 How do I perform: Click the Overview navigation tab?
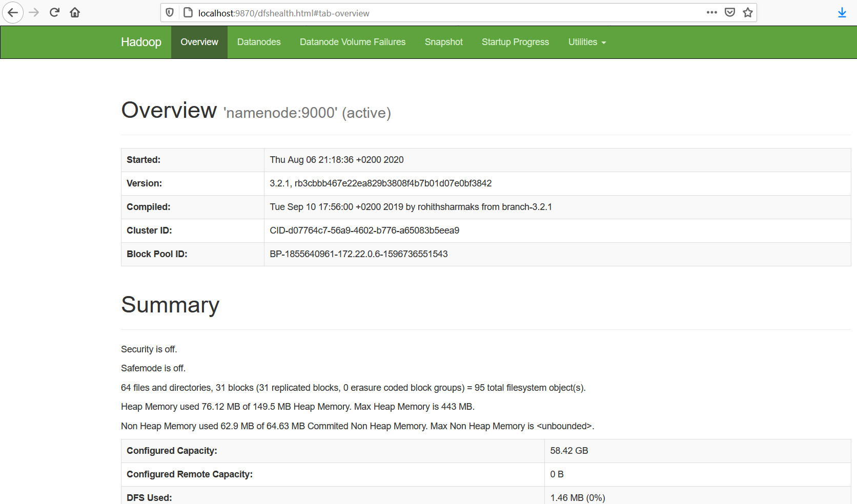coord(199,42)
